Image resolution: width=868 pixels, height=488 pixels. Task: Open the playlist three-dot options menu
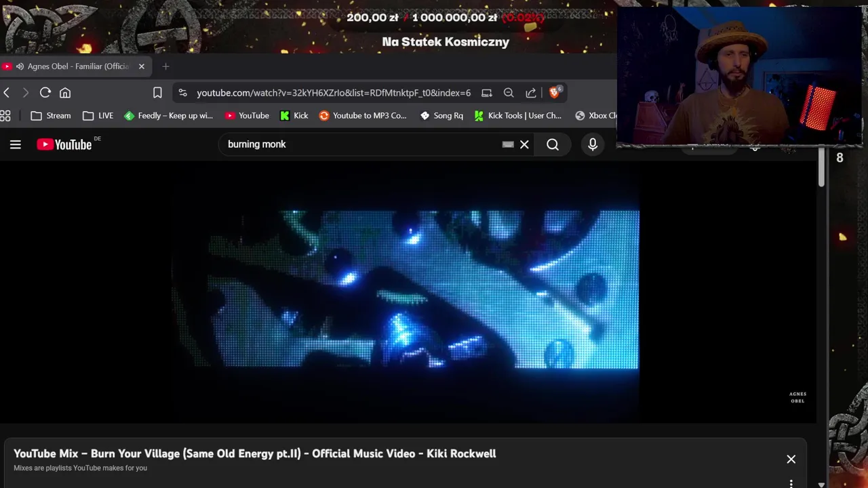click(791, 484)
